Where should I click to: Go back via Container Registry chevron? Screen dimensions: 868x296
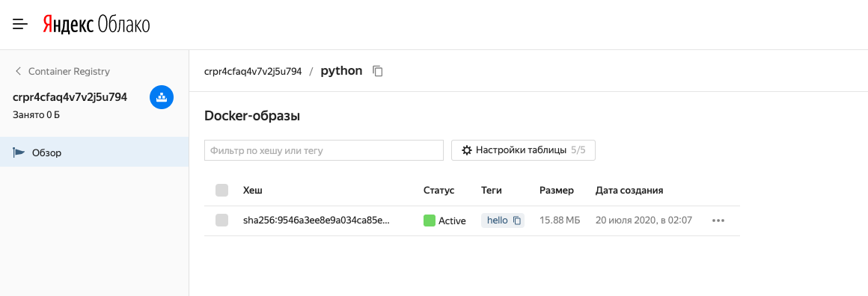coord(18,71)
